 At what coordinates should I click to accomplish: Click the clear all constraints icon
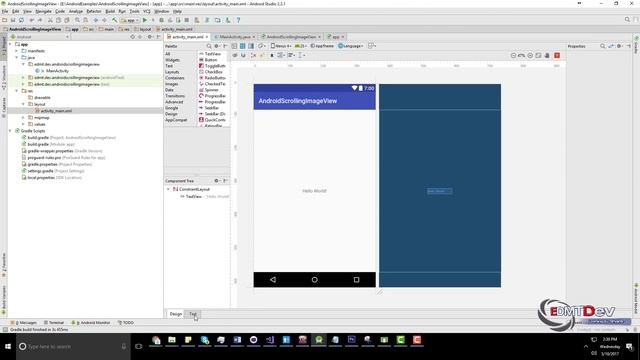pyautogui.click(x=253, y=55)
